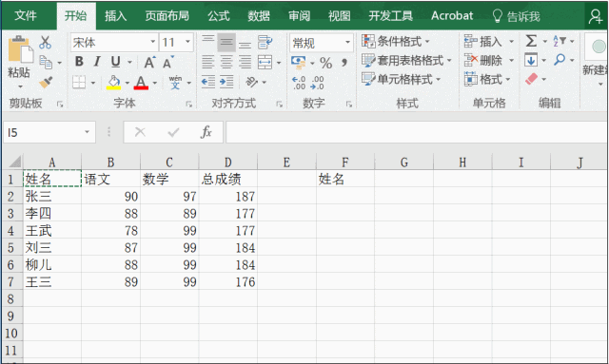
Task: Open the 文件 file tab
Action: coord(26,15)
